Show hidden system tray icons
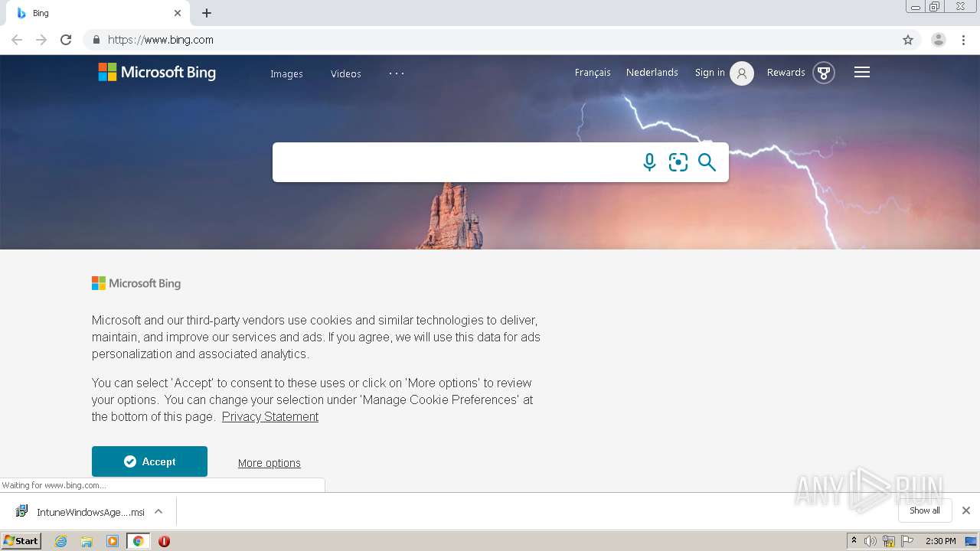This screenshot has width=980, height=551. [854, 541]
